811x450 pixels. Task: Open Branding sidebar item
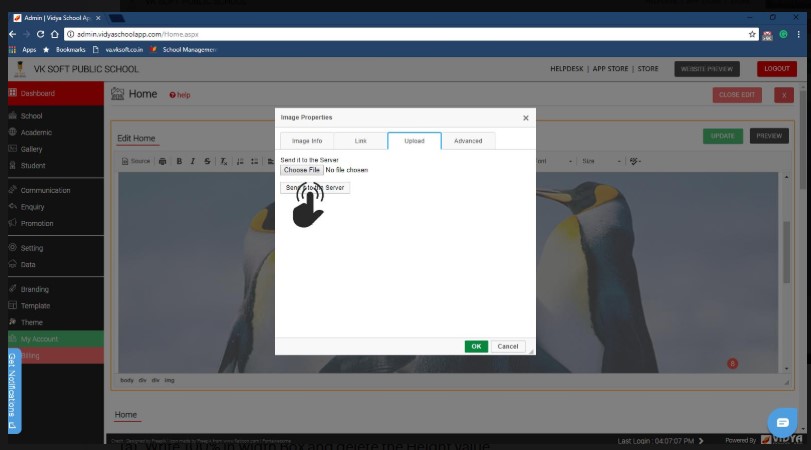(56, 290)
